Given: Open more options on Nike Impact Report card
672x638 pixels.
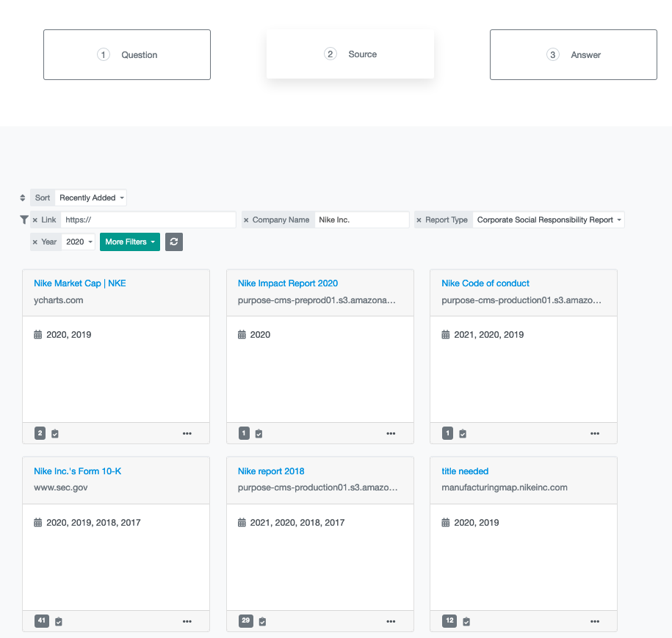Looking at the screenshot, I should [391, 434].
